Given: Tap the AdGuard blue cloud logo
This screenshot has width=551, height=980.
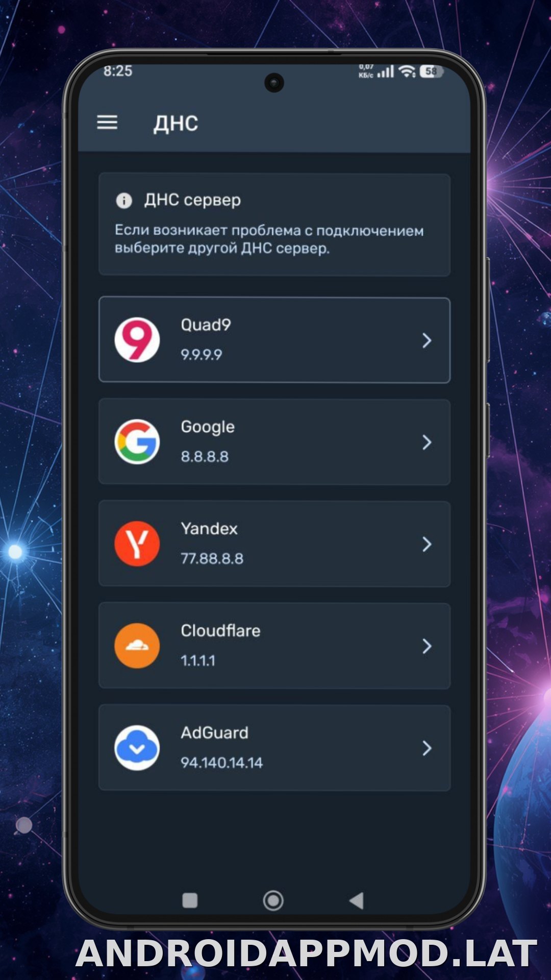Looking at the screenshot, I should coord(137,748).
